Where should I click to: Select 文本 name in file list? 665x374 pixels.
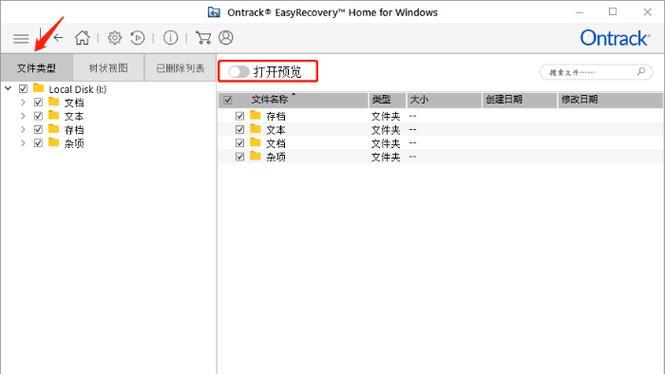276,130
